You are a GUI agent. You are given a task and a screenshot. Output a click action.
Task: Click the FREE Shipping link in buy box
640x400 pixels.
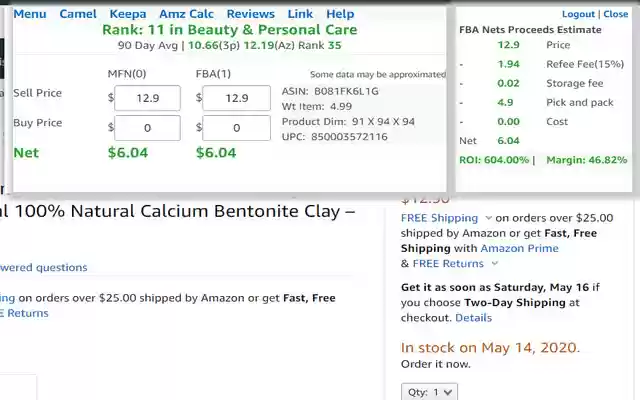coord(439,218)
